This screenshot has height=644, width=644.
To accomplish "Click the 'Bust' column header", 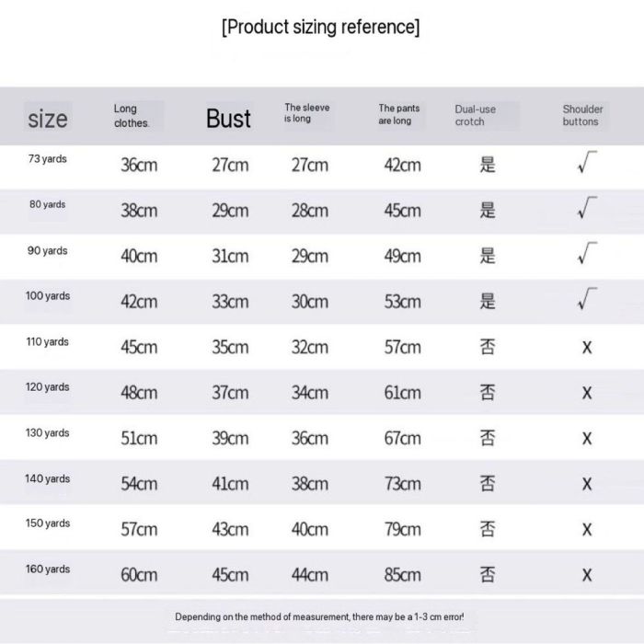I will tap(228, 119).
